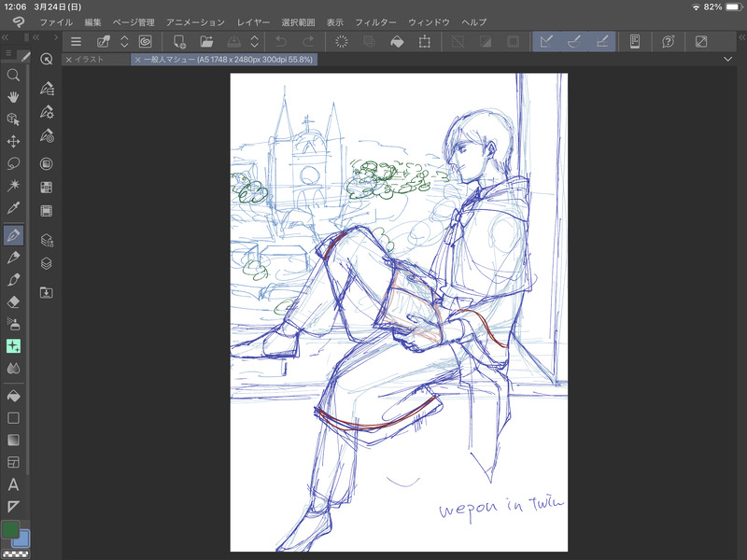Select the Text tool letter A
747x560 pixels.
[13, 484]
